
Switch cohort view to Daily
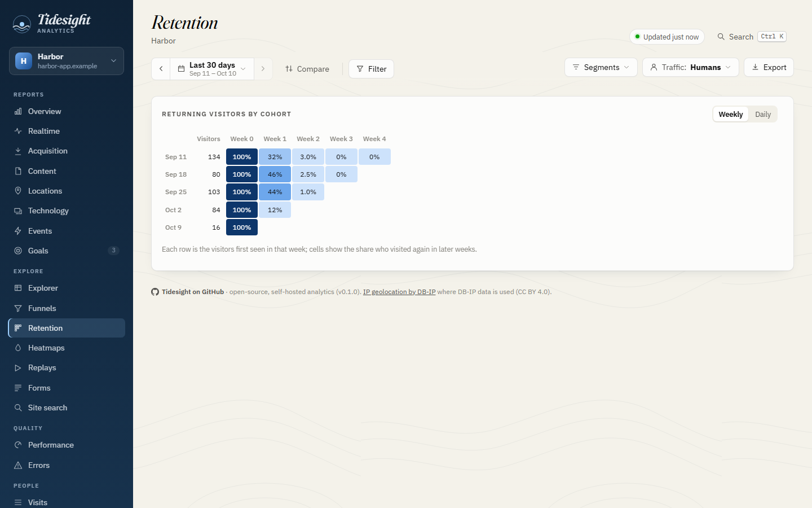coord(763,114)
